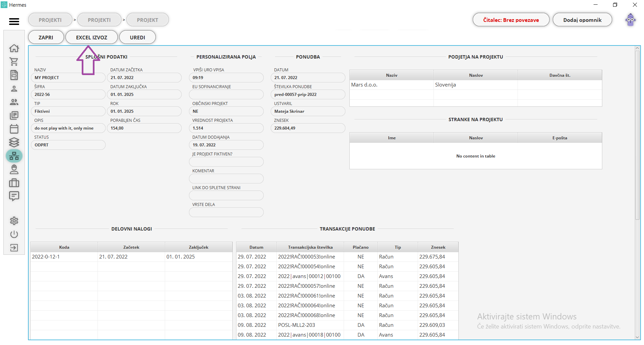This screenshot has height=345, width=644.
Task: Click Dodaj opomnik button
Action: point(582,20)
